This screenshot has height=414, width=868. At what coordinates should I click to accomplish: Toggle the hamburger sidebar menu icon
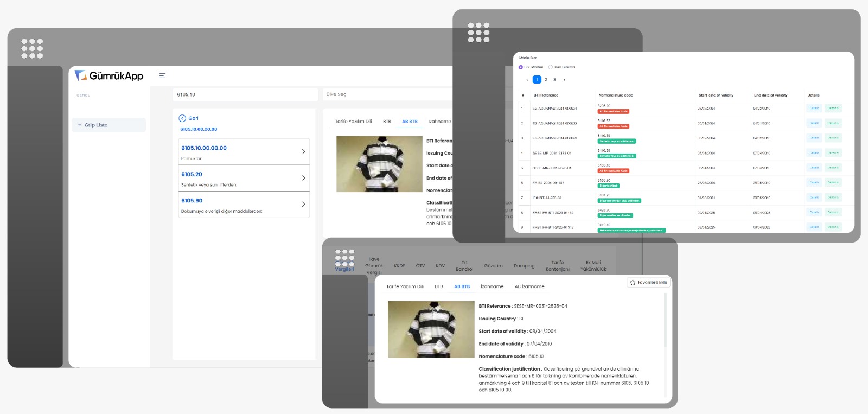click(162, 76)
